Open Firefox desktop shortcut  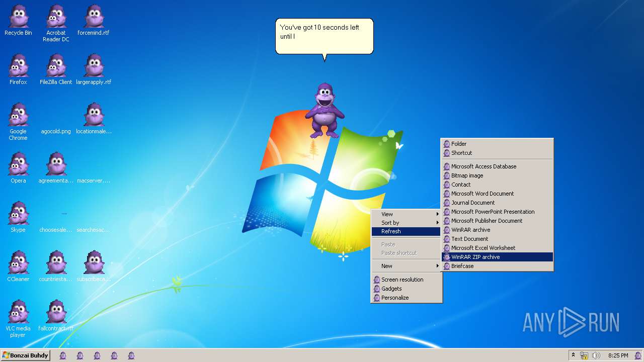point(18,69)
